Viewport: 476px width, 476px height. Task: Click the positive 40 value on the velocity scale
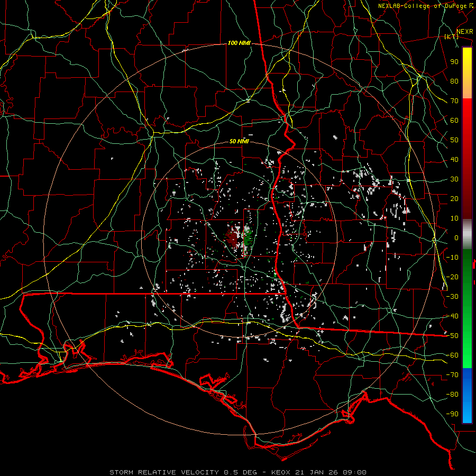pos(454,160)
